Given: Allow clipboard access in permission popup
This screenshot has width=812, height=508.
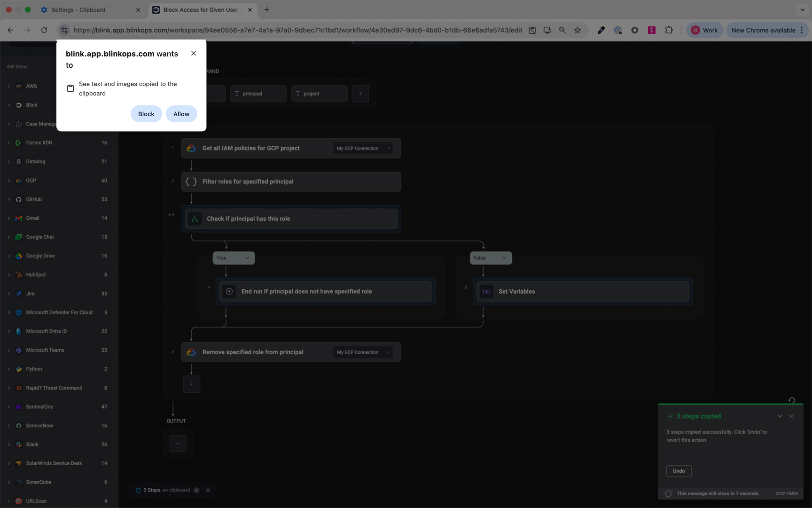Looking at the screenshot, I should 181,114.
